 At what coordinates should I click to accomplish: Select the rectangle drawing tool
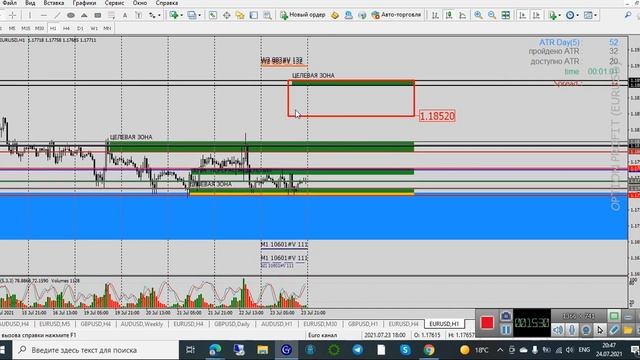[98, 15]
